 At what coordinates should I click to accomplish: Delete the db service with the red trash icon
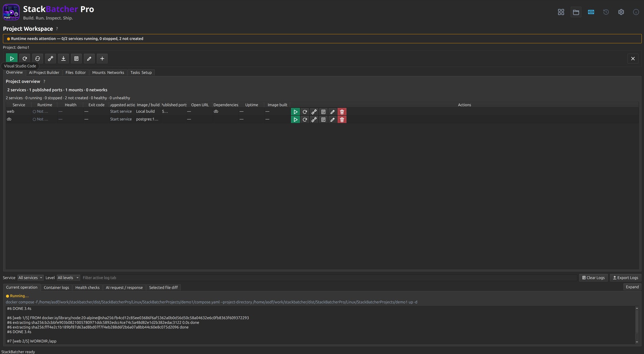(342, 120)
